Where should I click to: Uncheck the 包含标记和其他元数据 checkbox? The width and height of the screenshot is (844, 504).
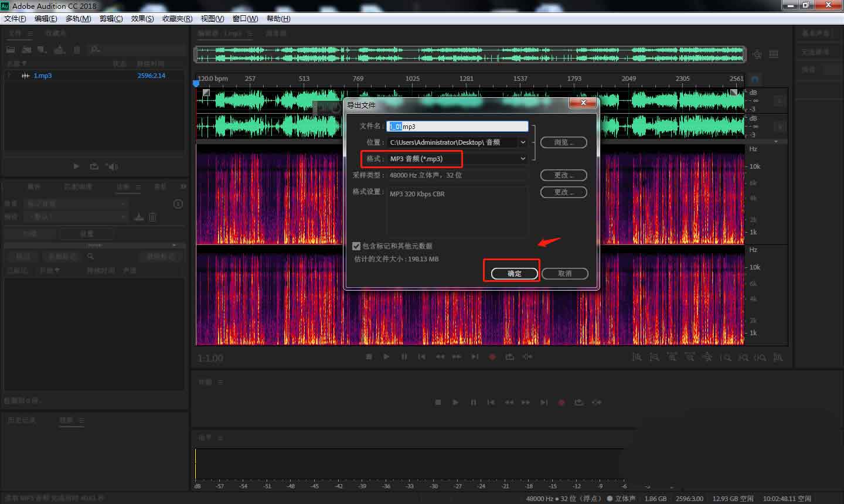tap(356, 246)
